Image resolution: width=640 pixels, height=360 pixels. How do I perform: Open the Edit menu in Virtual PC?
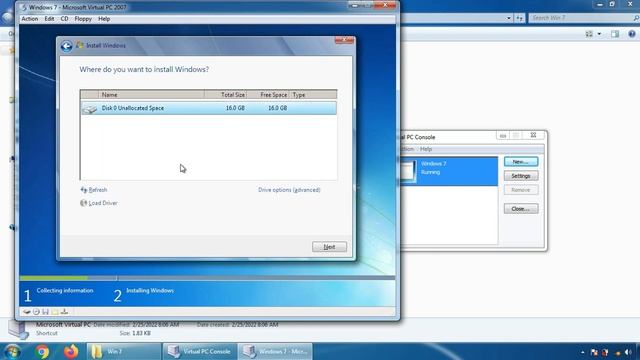[49, 19]
